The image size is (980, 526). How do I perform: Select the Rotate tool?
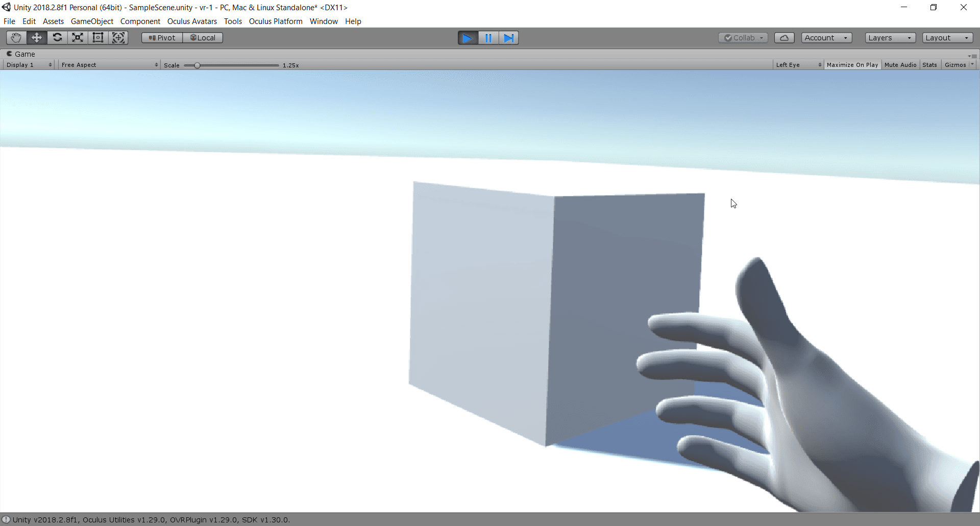pyautogui.click(x=57, y=38)
